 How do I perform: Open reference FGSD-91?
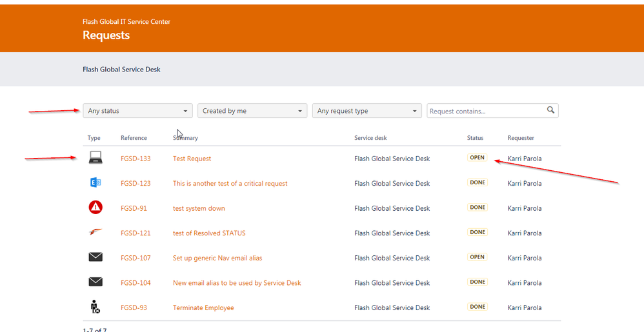134,208
